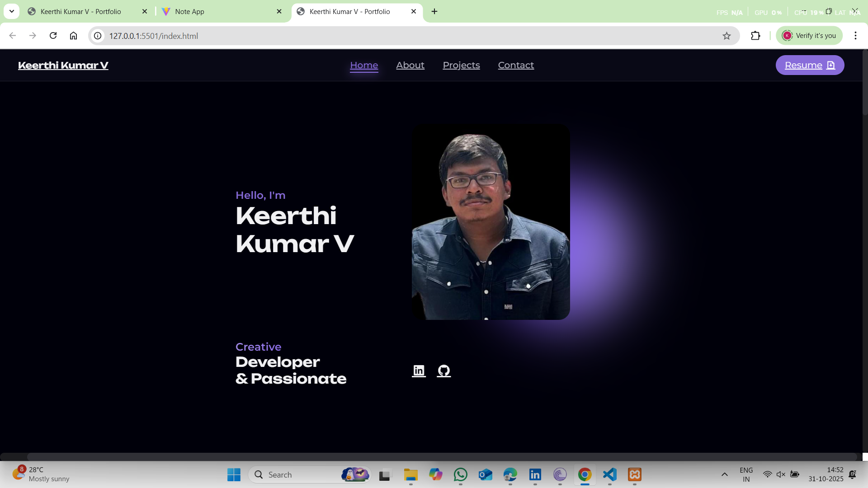868x488 pixels.
Task: Click the page horizontal scrollbar
Action: point(442,456)
